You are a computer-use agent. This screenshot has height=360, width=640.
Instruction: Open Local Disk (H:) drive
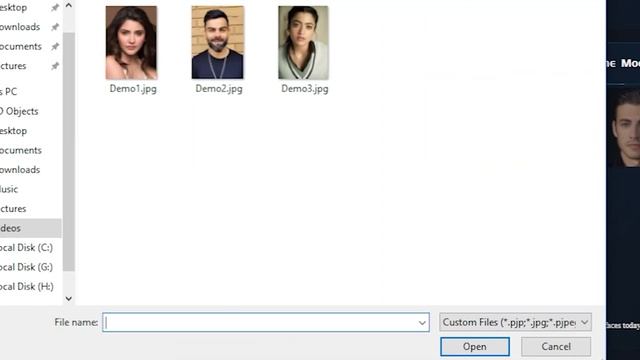[x=27, y=287]
